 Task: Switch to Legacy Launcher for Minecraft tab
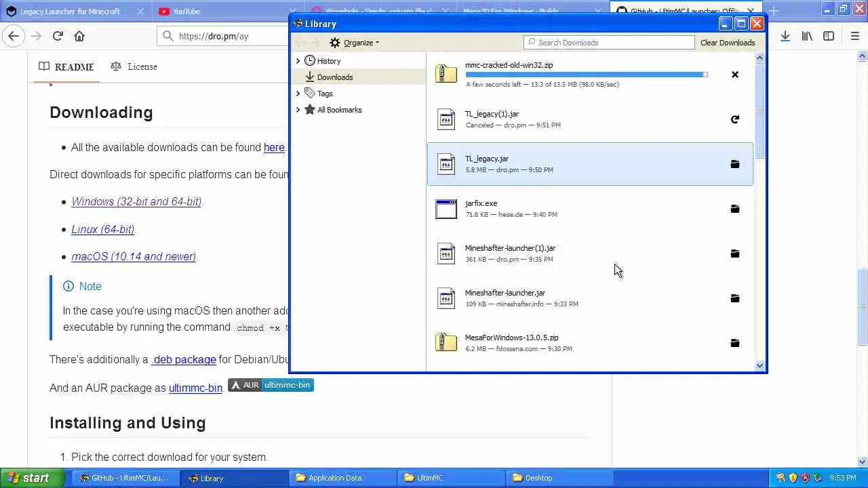(71, 12)
